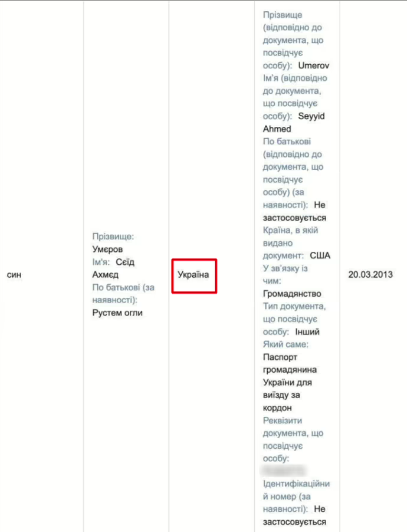The image size is (407, 532).
Task: Click the син relation cell
Action: click(14, 275)
